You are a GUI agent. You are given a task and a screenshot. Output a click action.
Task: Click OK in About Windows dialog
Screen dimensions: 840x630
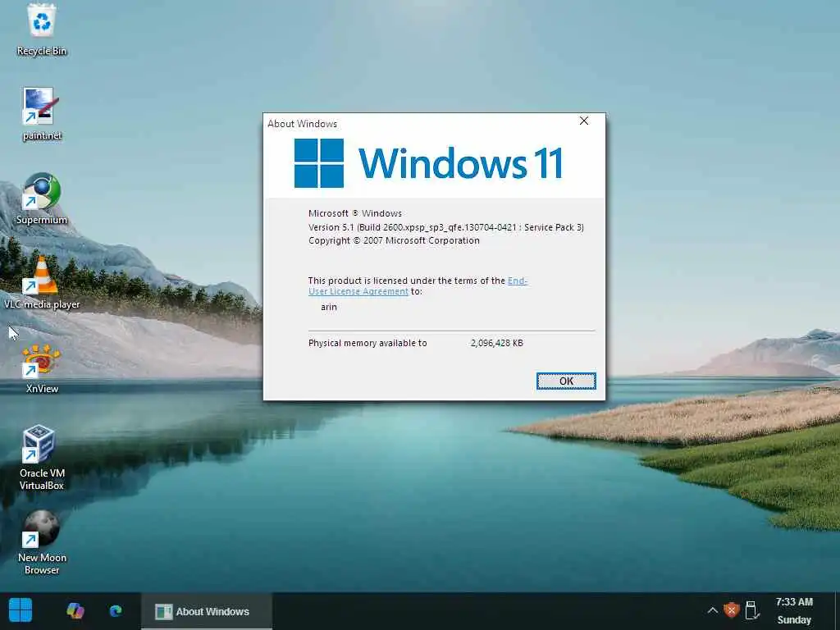point(566,381)
